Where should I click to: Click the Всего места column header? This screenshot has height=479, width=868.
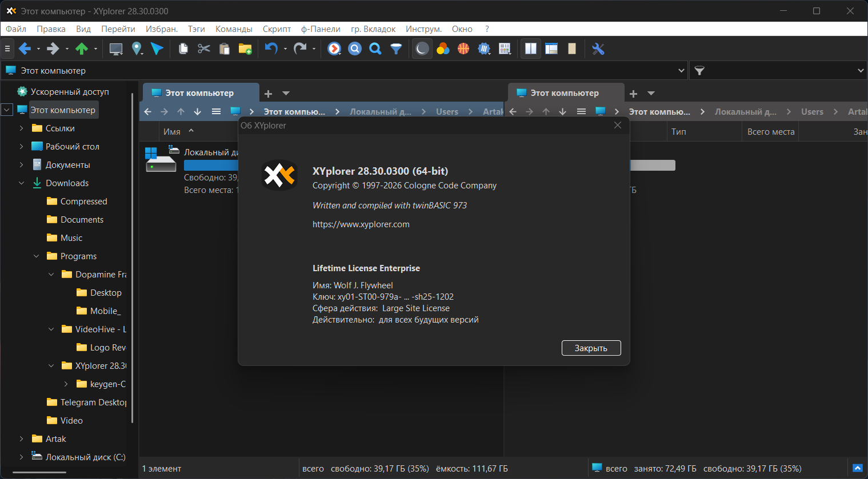point(771,132)
